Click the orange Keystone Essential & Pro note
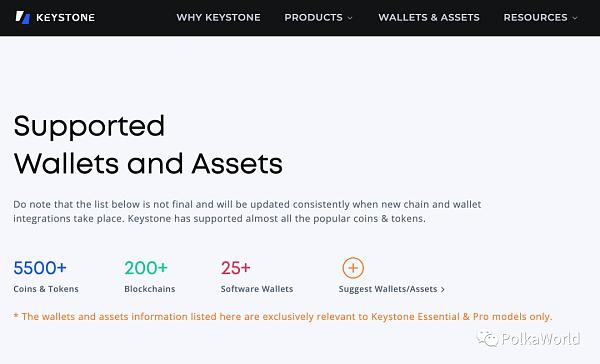The image size is (600, 364). click(x=283, y=317)
